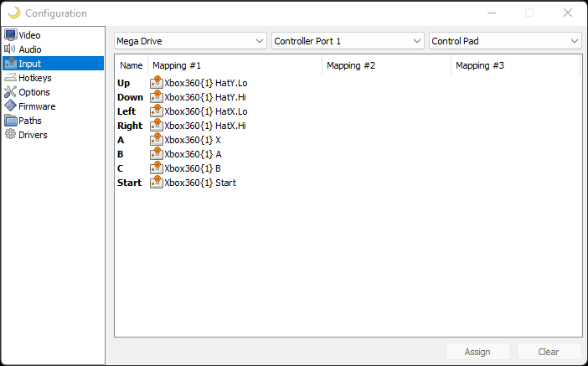The height and width of the screenshot is (366, 588).
Task: Expand the Mega Drive system dropdown
Action: pyautogui.click(x=190, y=41)
